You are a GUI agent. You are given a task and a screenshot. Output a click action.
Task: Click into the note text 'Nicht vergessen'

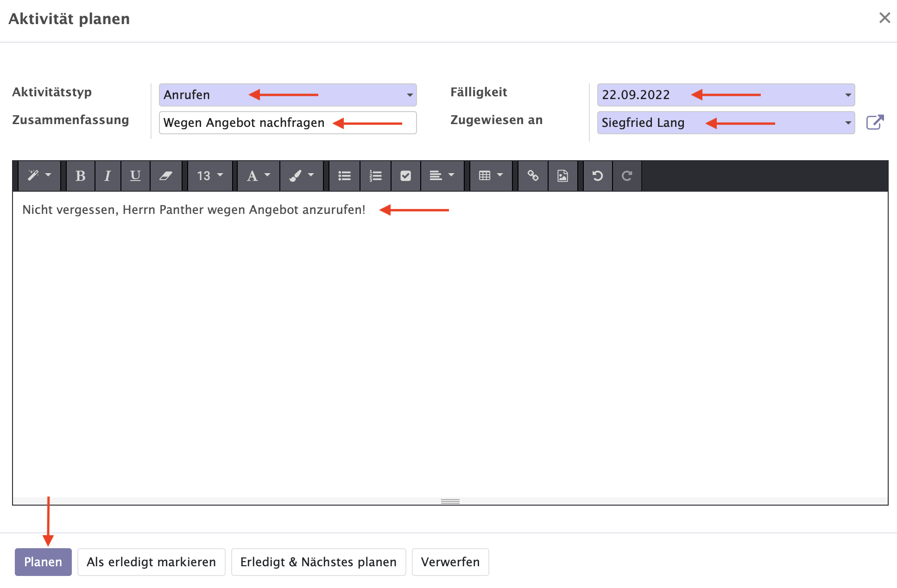tap(70, 210)
